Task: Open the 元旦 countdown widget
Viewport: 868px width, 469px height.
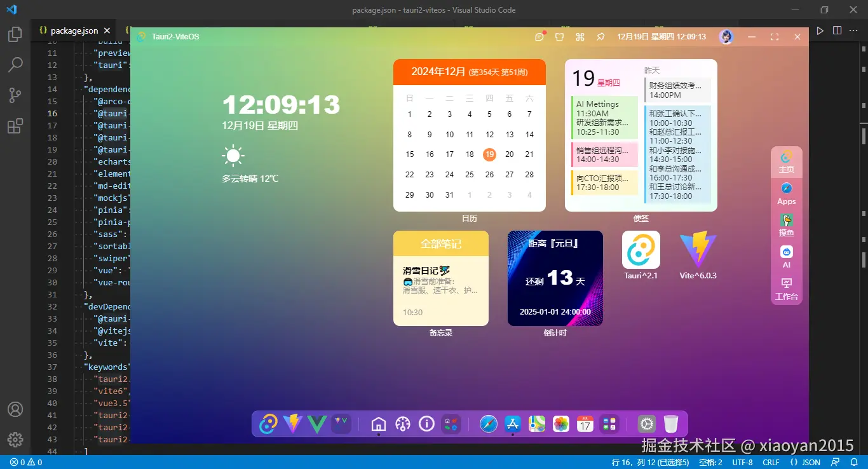Action: (x=555, y=278)
